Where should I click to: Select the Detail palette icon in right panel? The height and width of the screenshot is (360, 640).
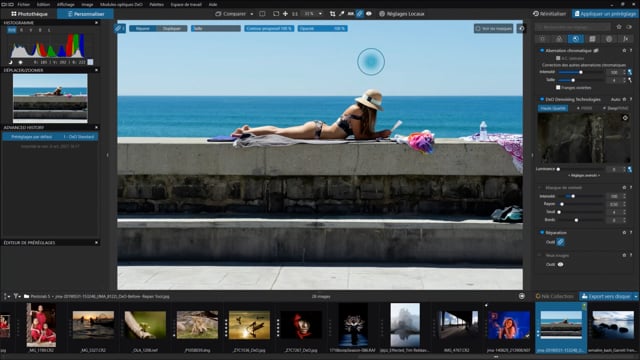pyautogui.click(x=576, y=39)
